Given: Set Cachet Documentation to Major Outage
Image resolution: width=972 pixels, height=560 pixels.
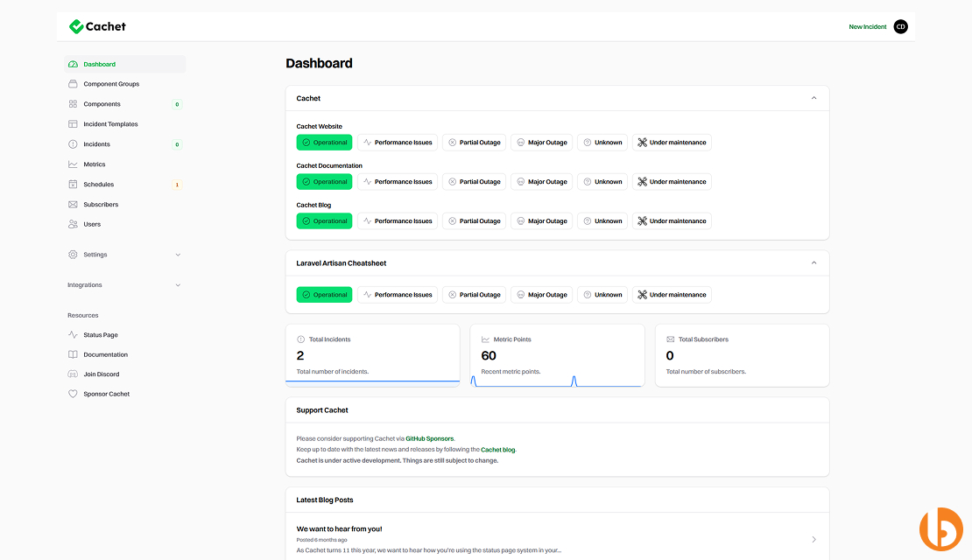Looking at the screenshot, I should pos(542,181).
